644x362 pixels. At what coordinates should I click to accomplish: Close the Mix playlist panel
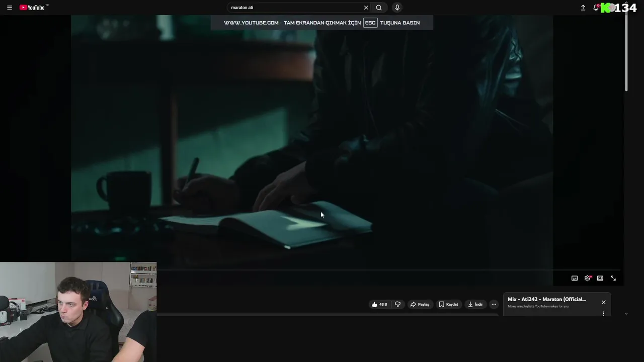click(x=603, y=302)
